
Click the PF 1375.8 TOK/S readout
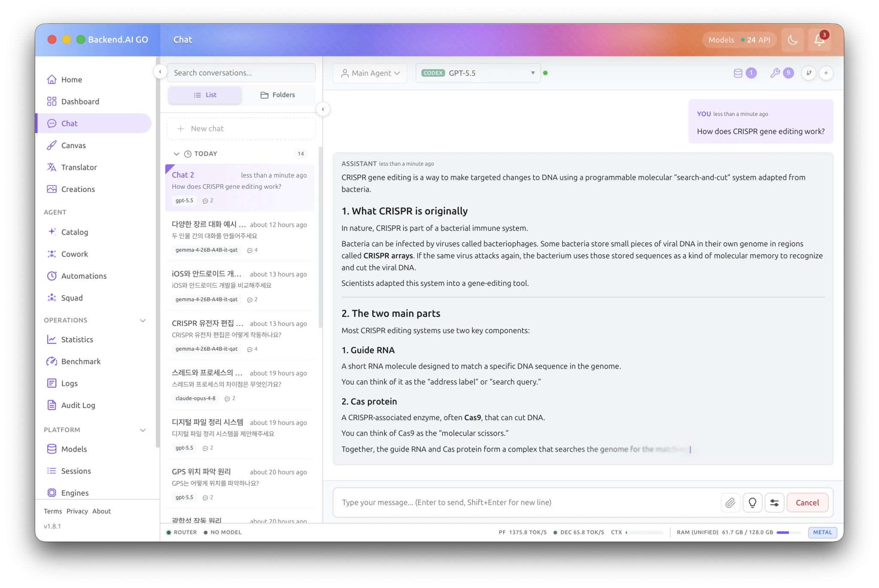click(522, 532)
